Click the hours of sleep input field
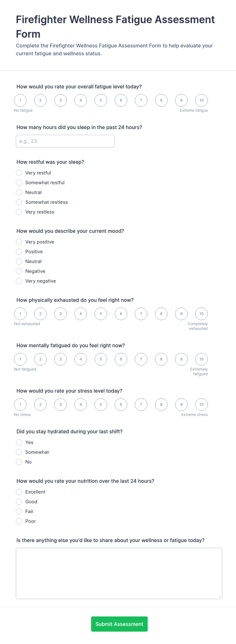The height and width of the screenshot is (644, 236). [65, 141]
